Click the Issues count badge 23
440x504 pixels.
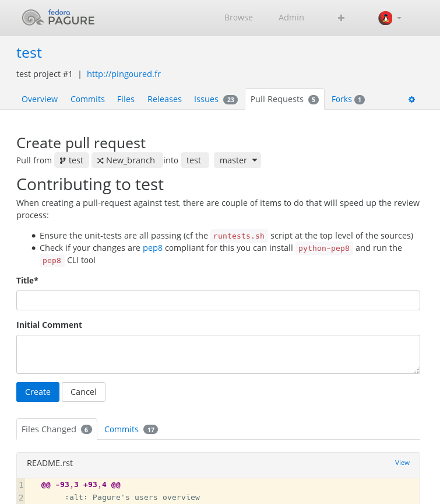pyautogui.click(x=230, y=100)
